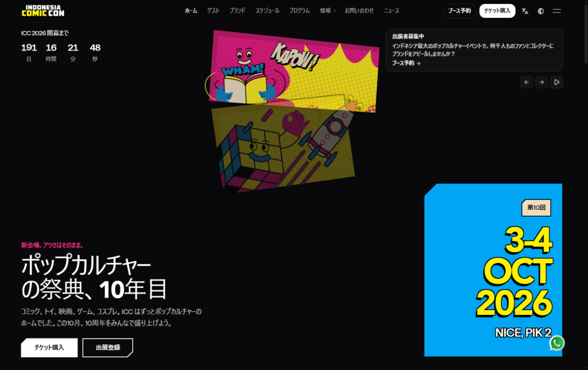This screenshot has height=370, width=588.
Task: Click the 出展登録 outlined button
Action: 107,348
